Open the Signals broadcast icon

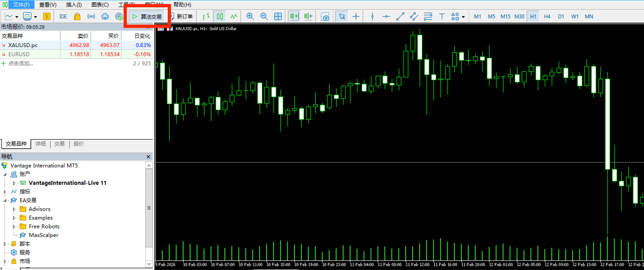91,16
